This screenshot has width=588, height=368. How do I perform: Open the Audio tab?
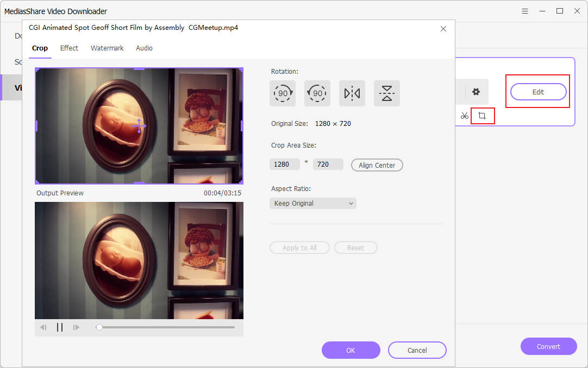(x=144, y=48)
